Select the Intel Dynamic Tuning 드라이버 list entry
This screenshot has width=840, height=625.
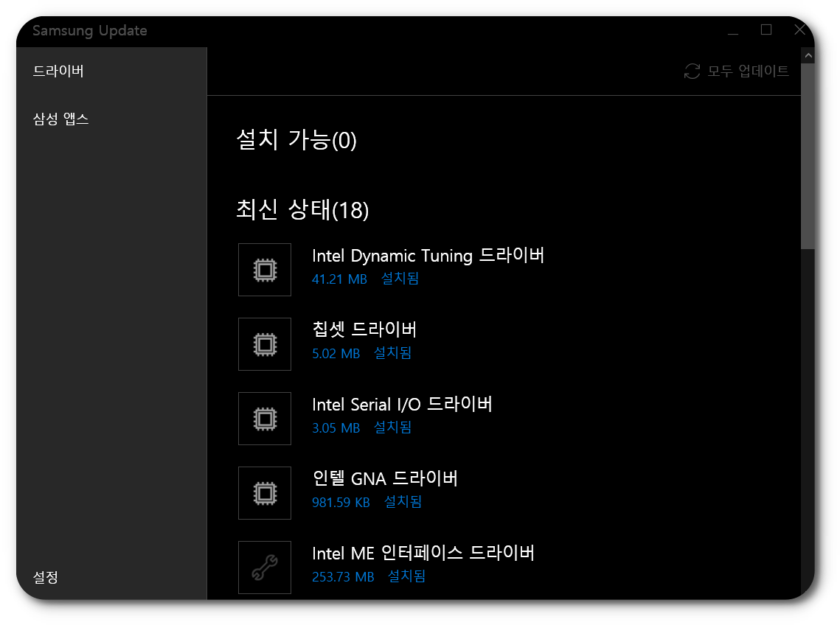tap(428, 255)
